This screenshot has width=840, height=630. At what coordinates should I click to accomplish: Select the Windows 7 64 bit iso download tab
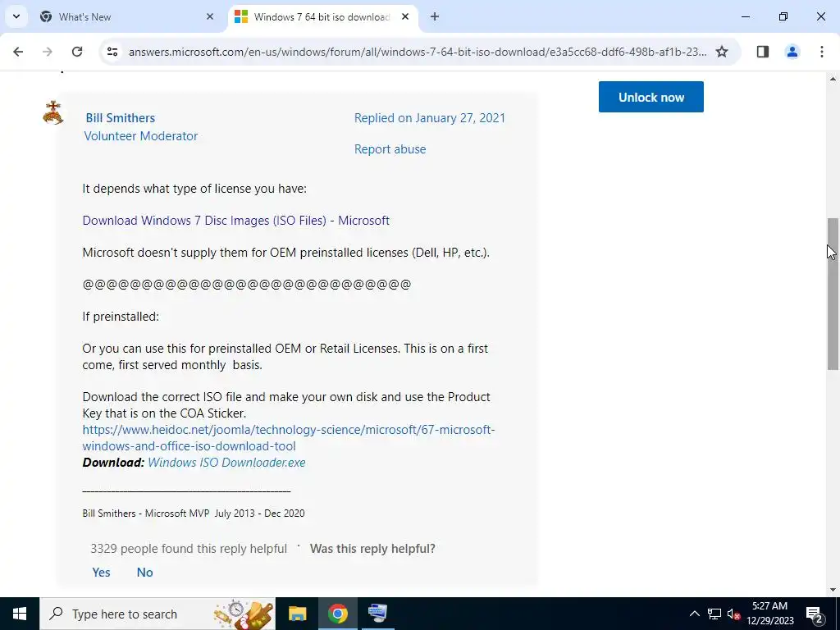pos(322,16)
